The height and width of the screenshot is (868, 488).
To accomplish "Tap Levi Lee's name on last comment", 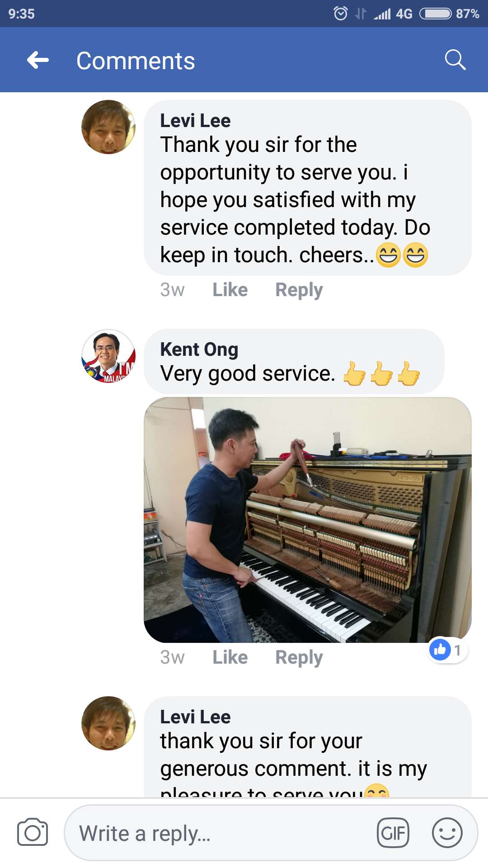I will [x=195, y=717].
